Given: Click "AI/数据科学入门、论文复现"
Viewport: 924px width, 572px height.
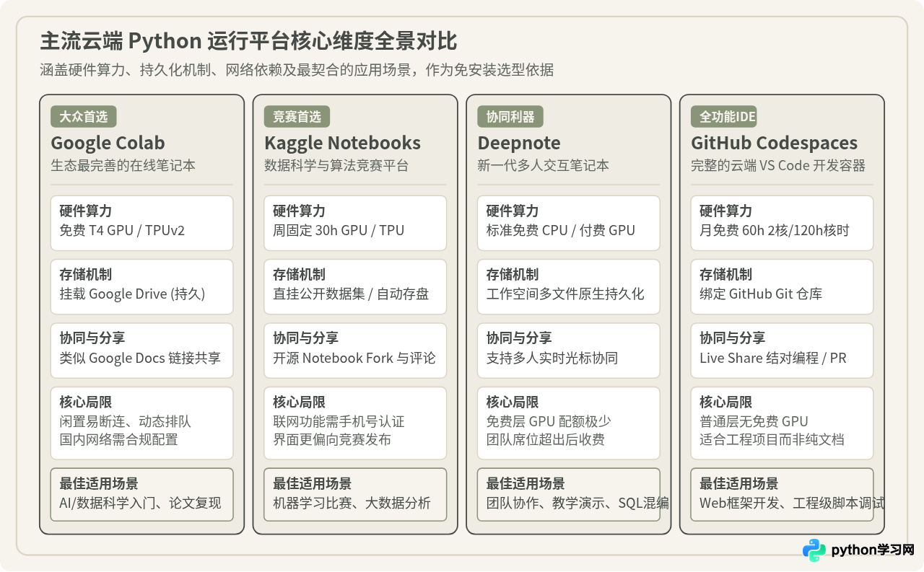Looking at the screenshot, I should [x=140, y=503].
